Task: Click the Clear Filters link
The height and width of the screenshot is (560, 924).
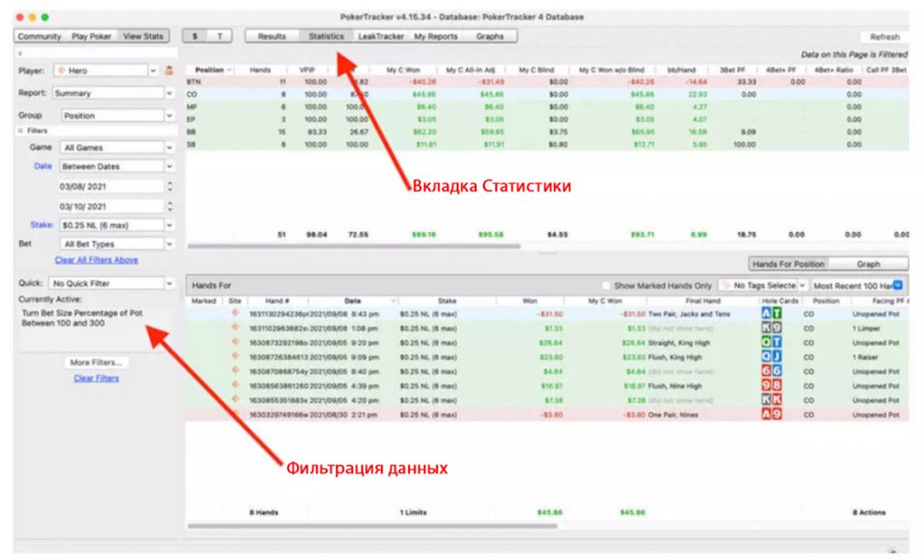Action: 96,378
